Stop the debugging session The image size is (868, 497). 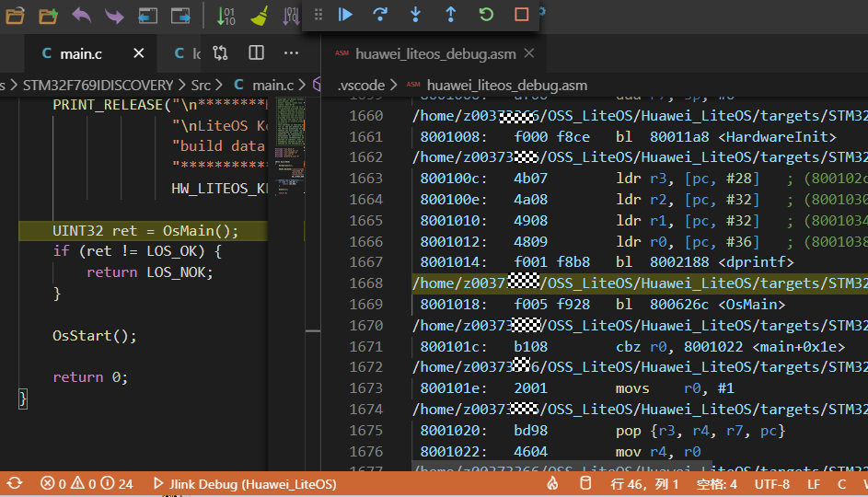click(x=521, y=15)
